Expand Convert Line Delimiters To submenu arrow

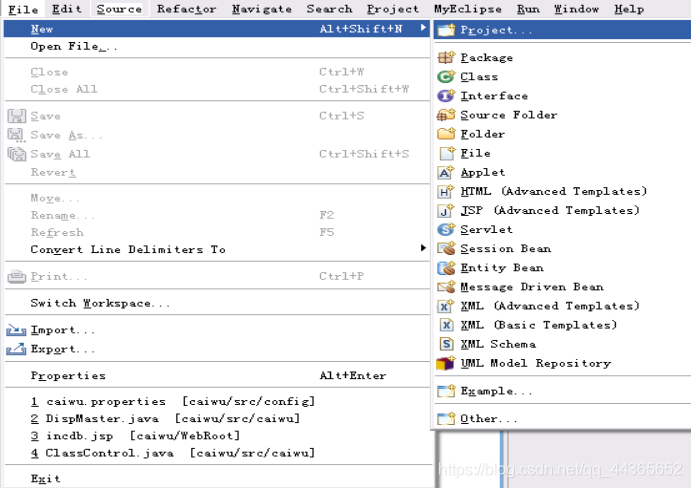point(423,248)
